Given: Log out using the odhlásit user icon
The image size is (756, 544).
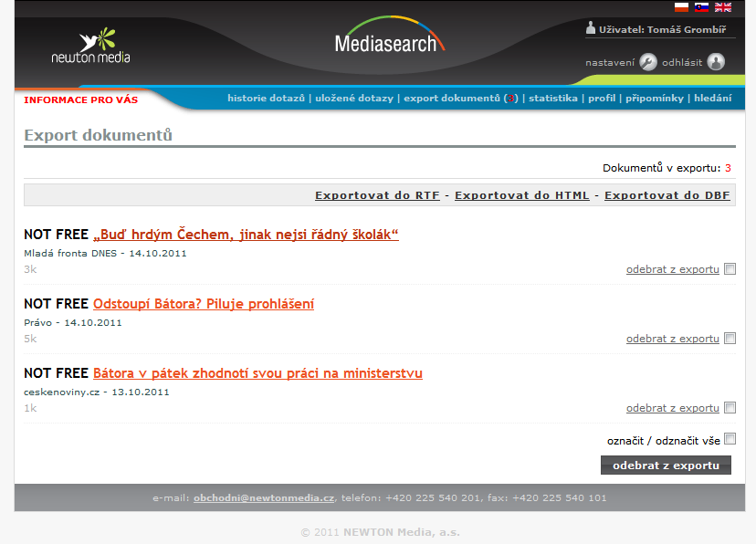Looking at the screenshot, I should 716,62.
